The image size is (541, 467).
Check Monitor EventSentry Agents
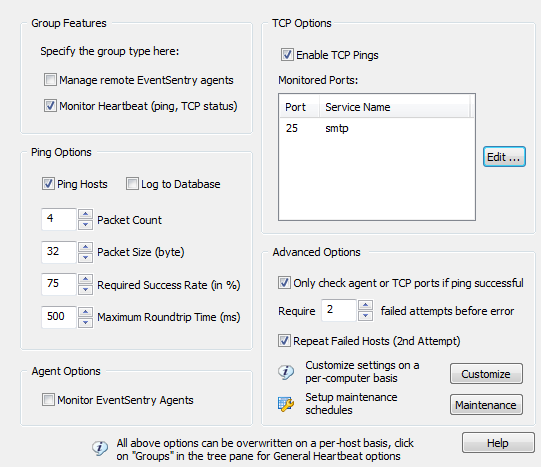[48, 400]
